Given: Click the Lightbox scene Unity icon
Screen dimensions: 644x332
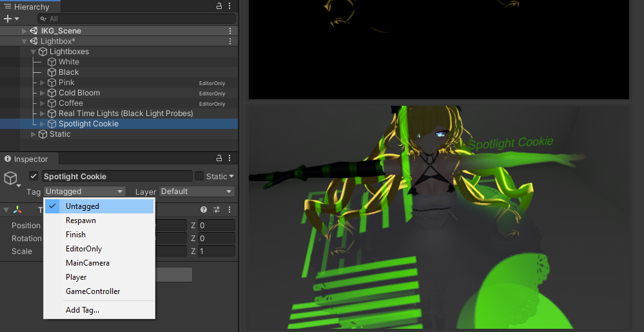Looking at the screenshot, I should (x=34, y=41).
